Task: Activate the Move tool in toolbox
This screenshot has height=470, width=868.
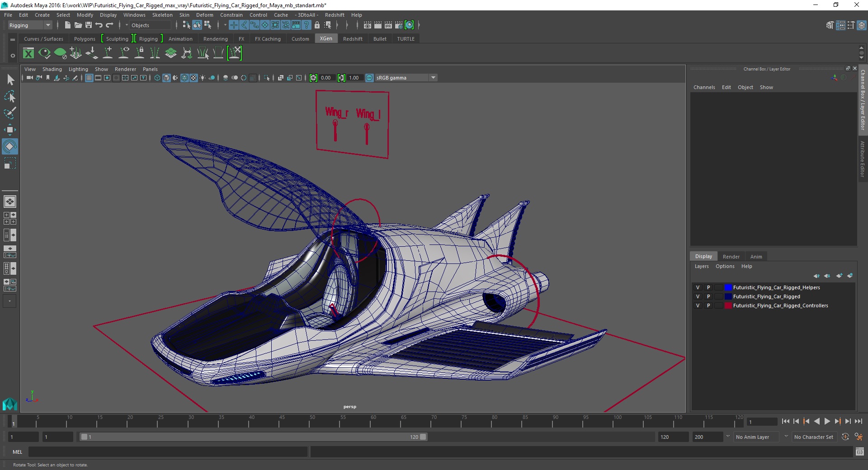Action: pos(9,130)
